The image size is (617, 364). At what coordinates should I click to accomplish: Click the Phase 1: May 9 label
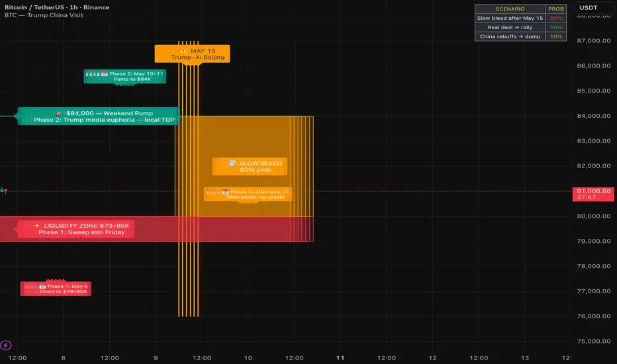56,289
